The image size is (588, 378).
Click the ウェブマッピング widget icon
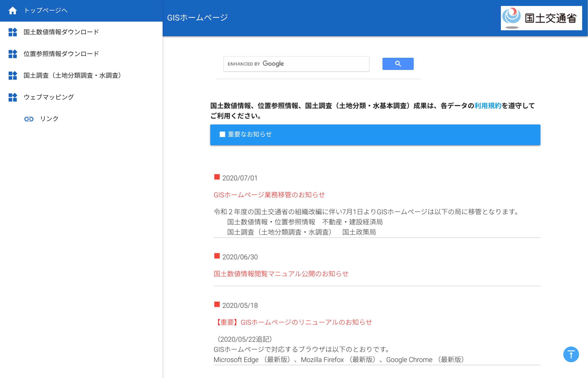12,97
